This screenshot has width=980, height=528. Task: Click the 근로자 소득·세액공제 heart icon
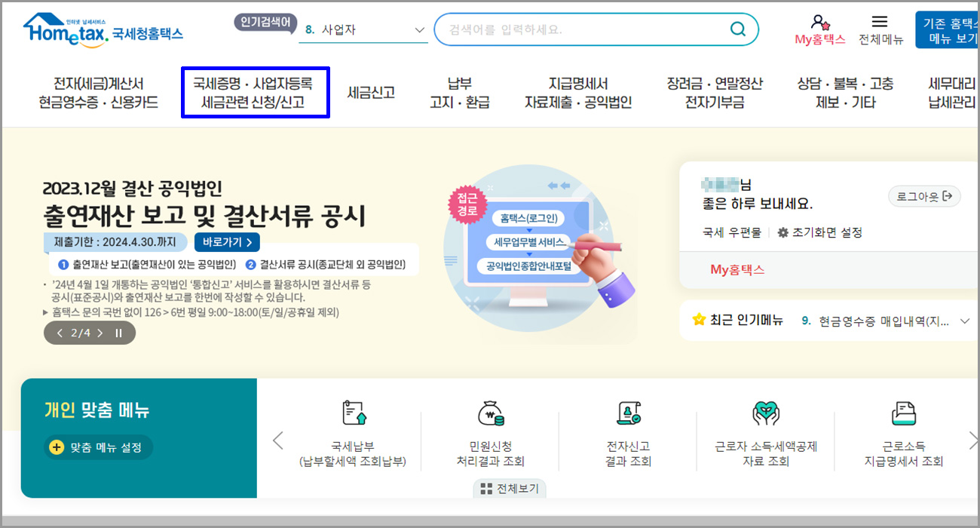click(x=766, y=413)
